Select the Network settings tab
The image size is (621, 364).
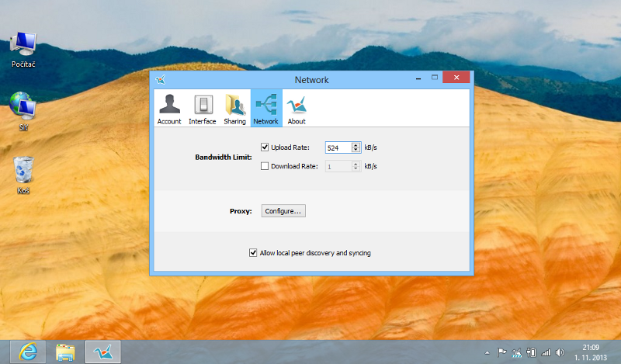click(265, 109)
